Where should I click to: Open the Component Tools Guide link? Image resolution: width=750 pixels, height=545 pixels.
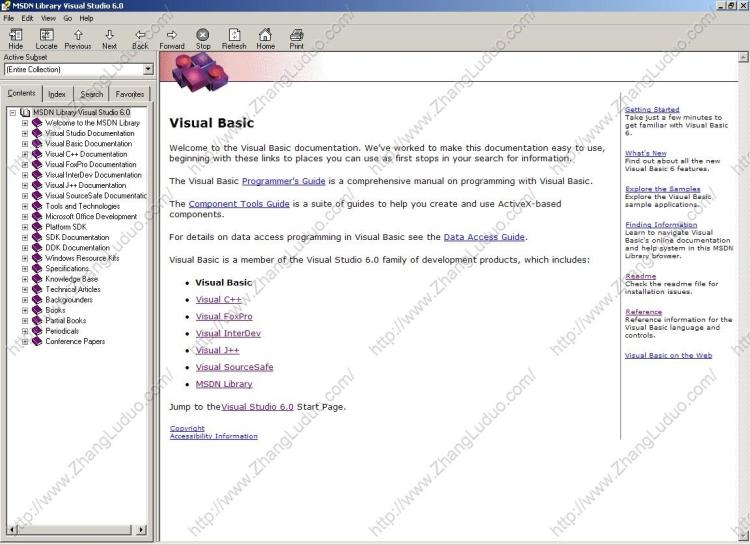239,204
